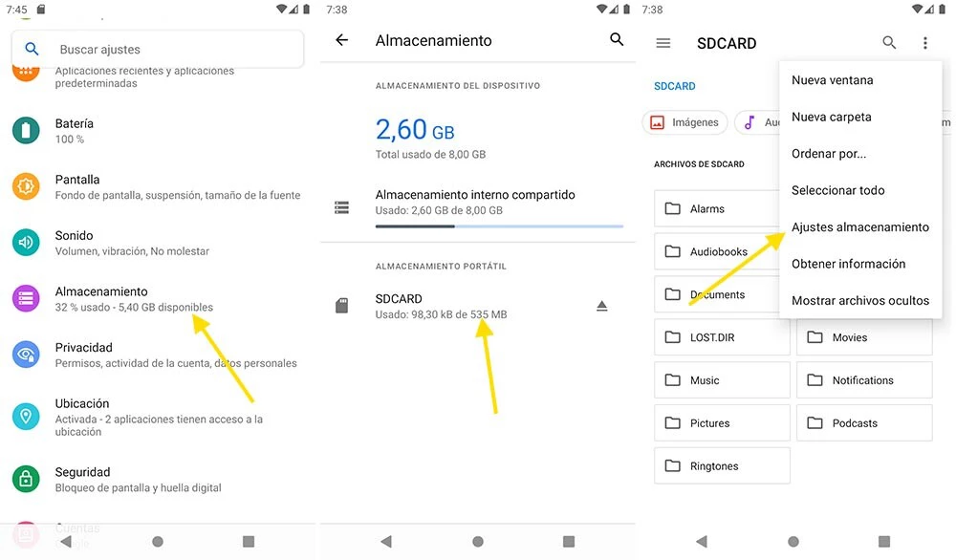Open three-dot overflow menu in SDCARD
The width and height of the screenshot is (956, 560).
(924, 43)
